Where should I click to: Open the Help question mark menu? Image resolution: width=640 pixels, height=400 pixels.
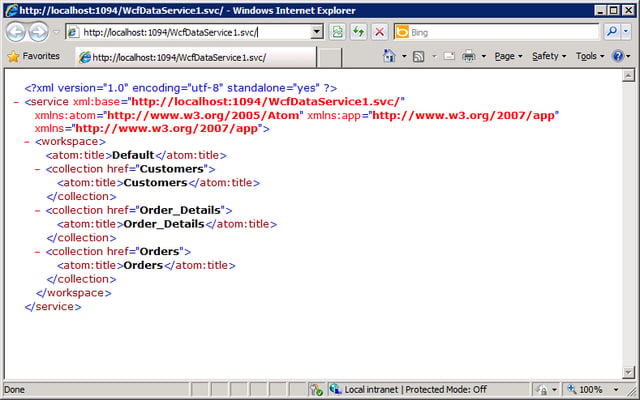coord(622,56)
